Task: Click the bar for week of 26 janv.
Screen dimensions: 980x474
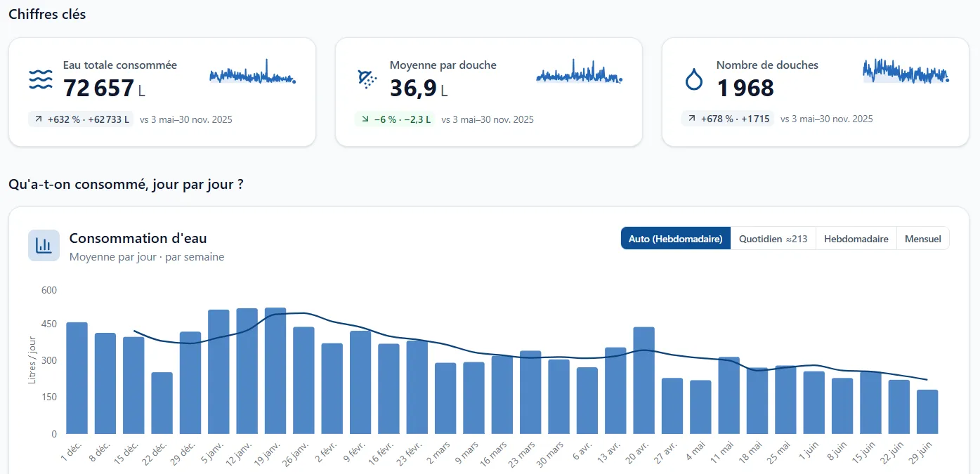Action: click(303, 381)
